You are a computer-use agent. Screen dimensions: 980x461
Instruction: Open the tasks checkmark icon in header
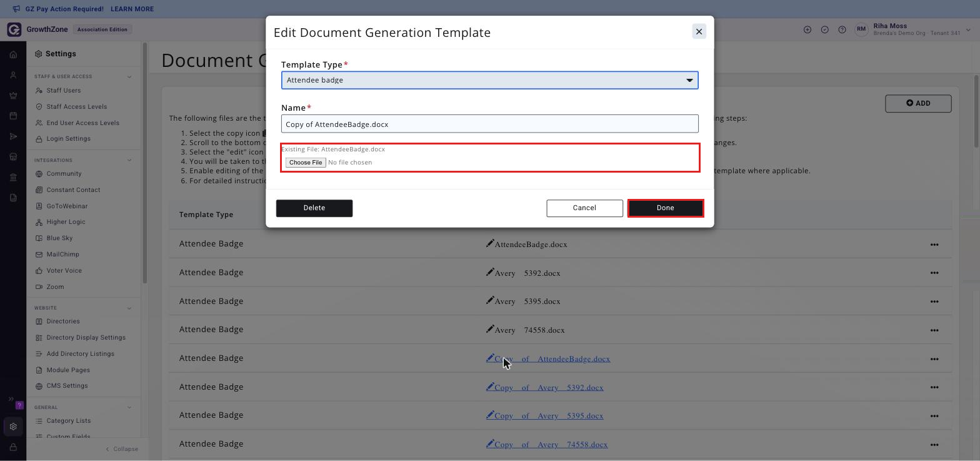pos(825,29)
